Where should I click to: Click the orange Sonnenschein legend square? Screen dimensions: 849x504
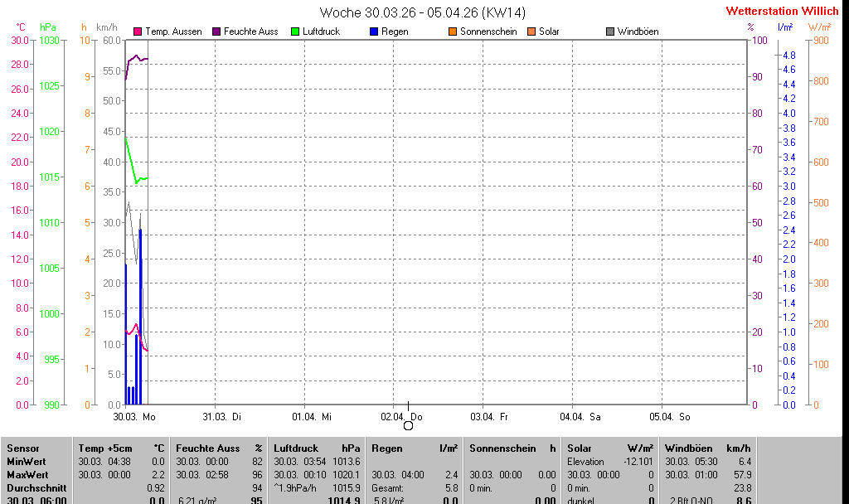453,31
